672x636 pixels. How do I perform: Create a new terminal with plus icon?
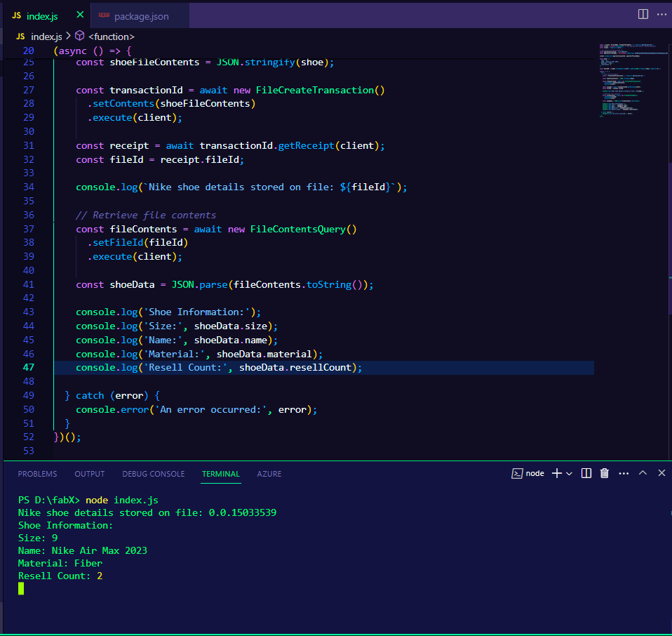pos(557,473)
